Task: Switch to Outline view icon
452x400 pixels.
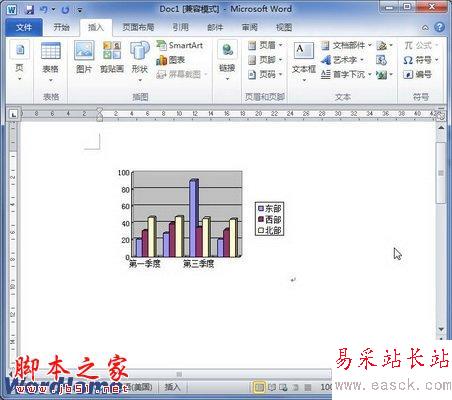Action: pos(296,387)
